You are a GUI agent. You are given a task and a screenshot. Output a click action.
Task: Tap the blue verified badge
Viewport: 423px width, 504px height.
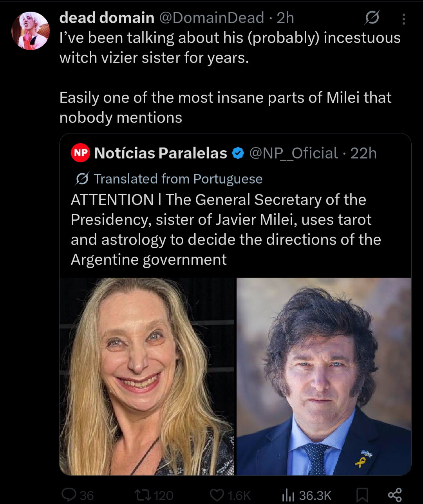[x=238, y=153]
